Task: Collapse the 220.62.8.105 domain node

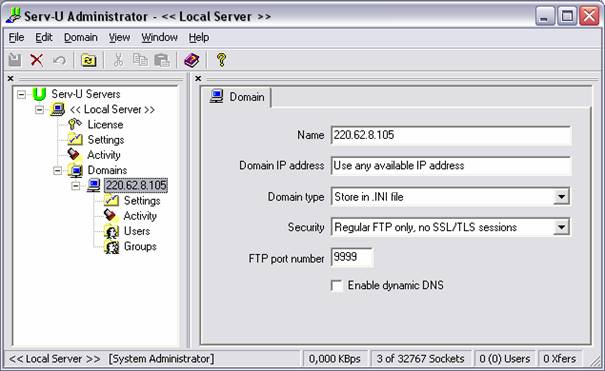Action: click(x=76, y=186)
